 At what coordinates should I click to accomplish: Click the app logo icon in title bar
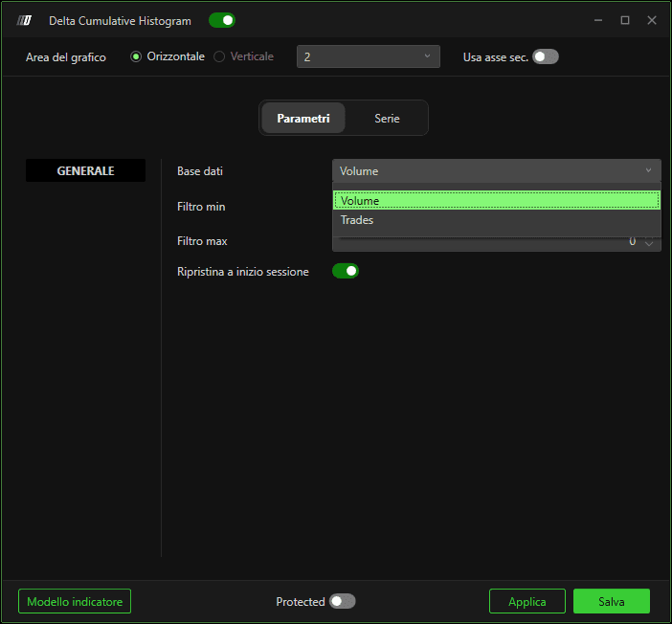click(25, 20)
